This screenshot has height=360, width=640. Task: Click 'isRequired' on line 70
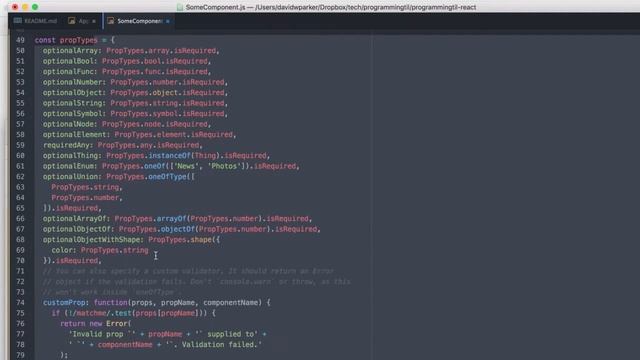pos(77,260)
